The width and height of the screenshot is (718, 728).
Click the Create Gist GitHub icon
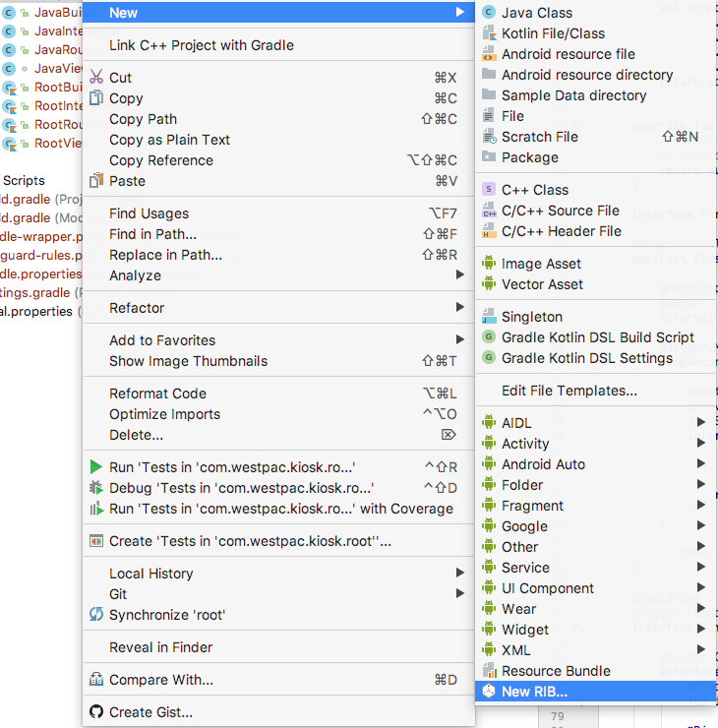coord(96,712)
